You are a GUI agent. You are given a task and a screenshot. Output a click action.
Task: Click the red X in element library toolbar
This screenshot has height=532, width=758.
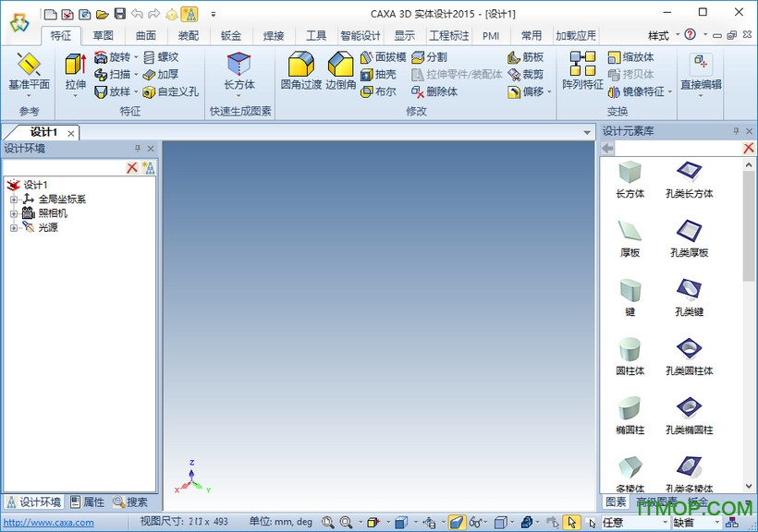(x=749, y=148)
